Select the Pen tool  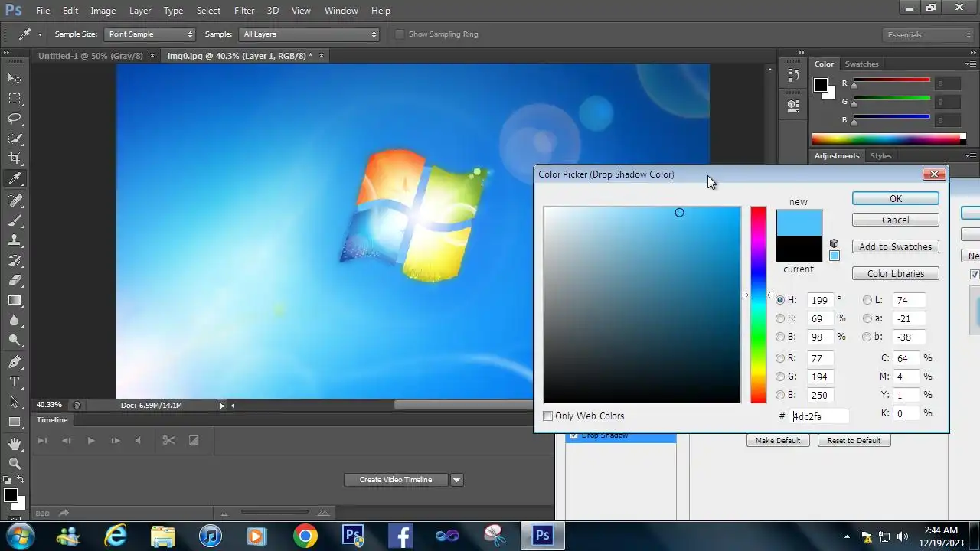pos(15,362)
